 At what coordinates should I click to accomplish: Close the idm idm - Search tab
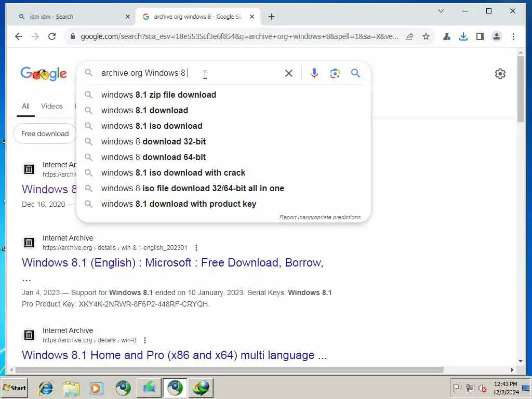[x=128, y=17]
